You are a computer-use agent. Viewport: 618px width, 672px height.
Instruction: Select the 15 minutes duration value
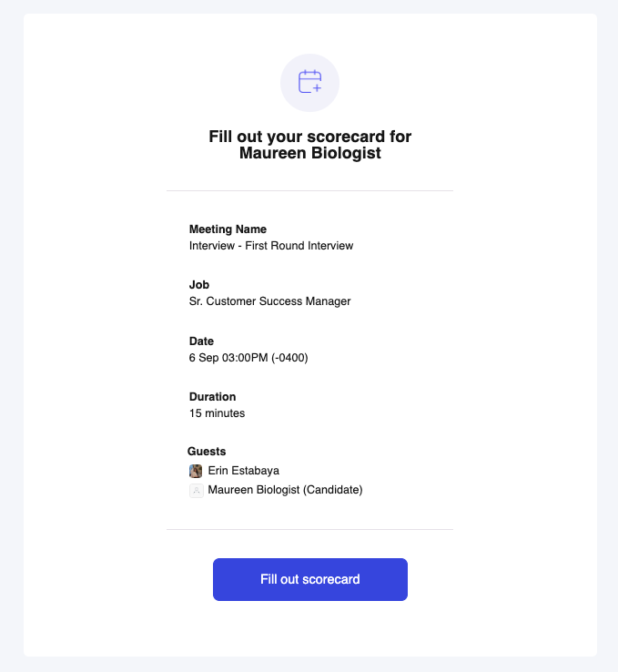(217, 413)
